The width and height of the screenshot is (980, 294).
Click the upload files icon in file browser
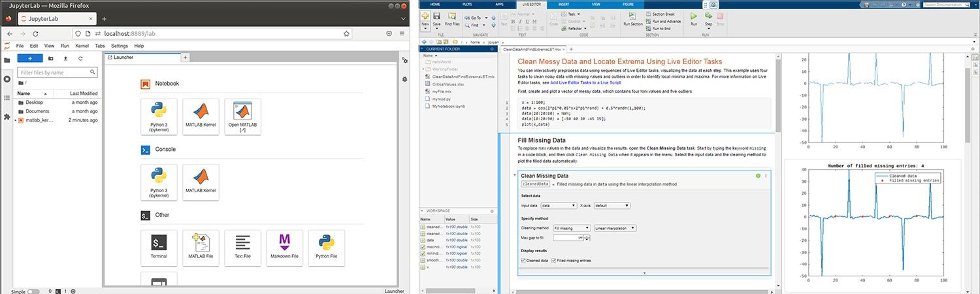pyautogui.click(x=65, y=58)
